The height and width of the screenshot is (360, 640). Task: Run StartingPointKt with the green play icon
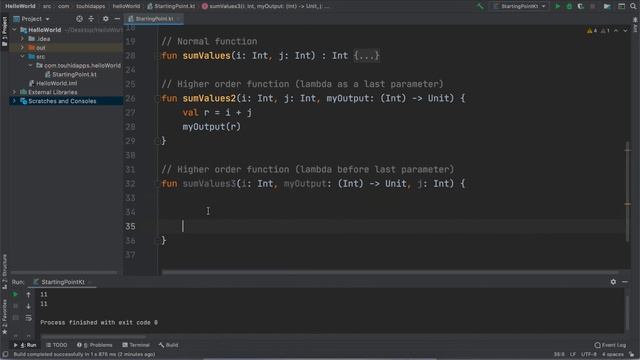[x=557, y=6]
